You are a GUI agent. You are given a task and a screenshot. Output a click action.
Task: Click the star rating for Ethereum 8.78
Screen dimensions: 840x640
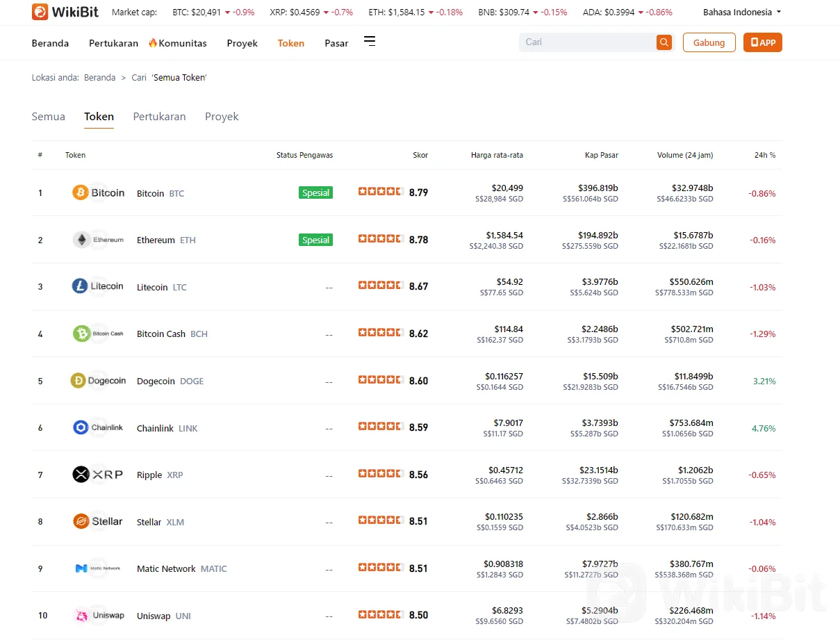point(381,239)
